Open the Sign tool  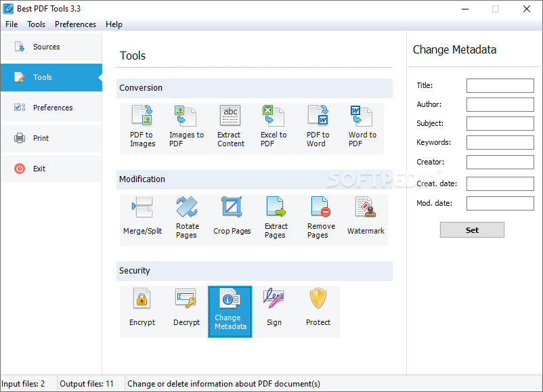click(274, 311)
